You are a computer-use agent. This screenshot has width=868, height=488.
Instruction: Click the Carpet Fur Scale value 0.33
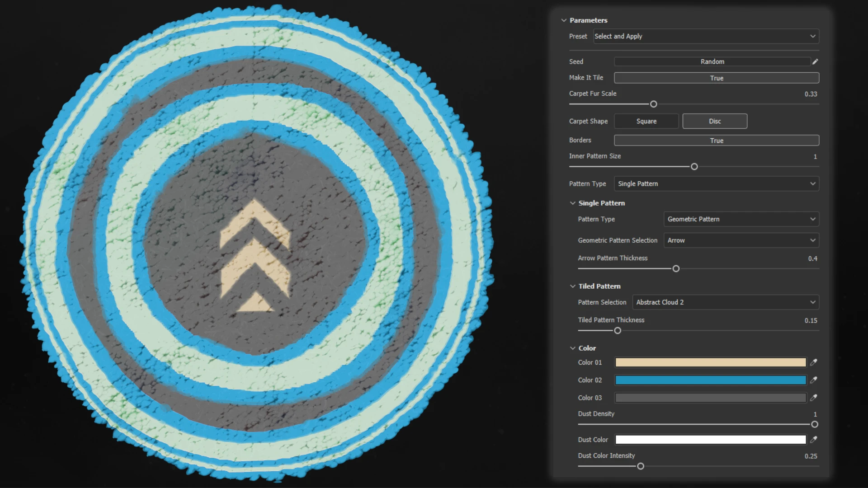pos(811,94)
